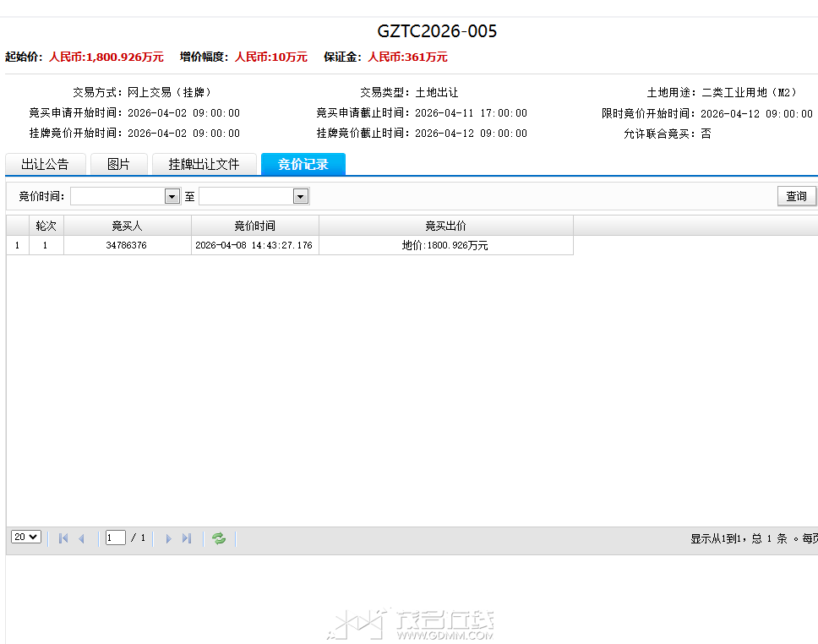Go to the next page
This screenshot has width=818, height=644.
tap(168, 538)
